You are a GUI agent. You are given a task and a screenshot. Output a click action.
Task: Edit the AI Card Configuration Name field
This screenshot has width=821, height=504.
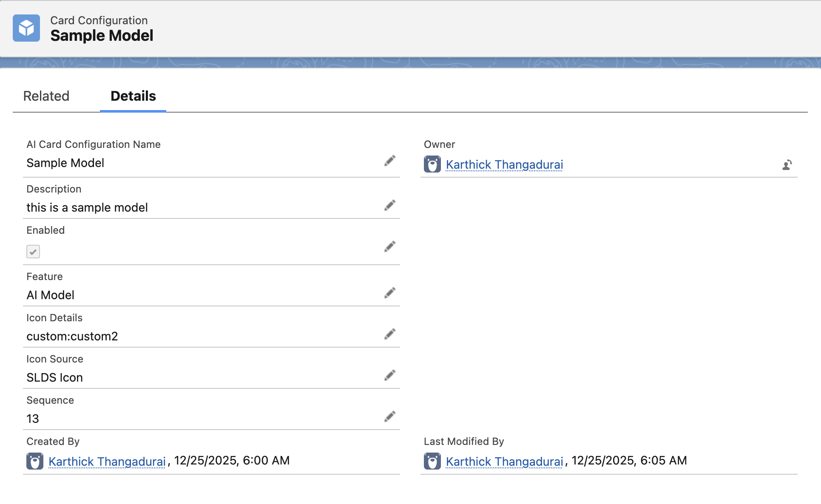389,161
